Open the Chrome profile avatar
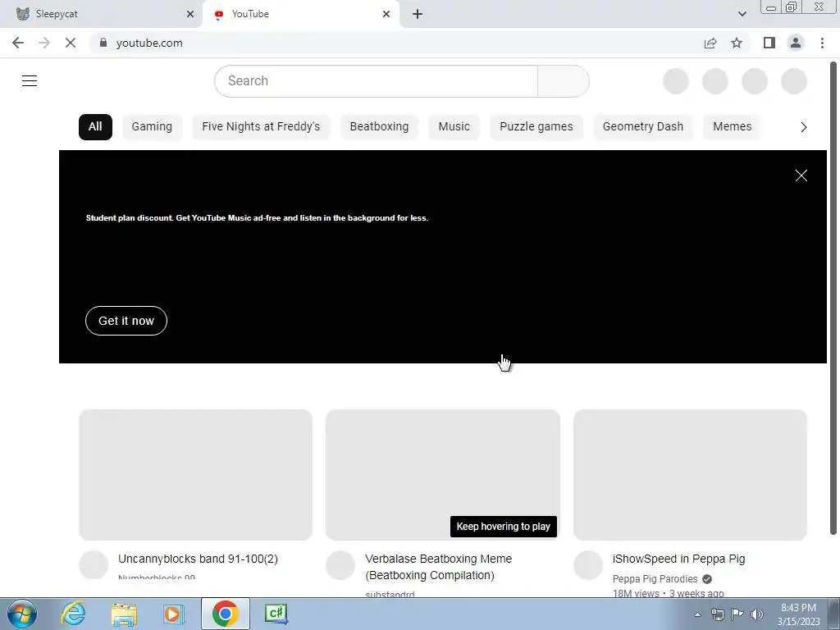The image size is (840, 630). pos(796,43)
